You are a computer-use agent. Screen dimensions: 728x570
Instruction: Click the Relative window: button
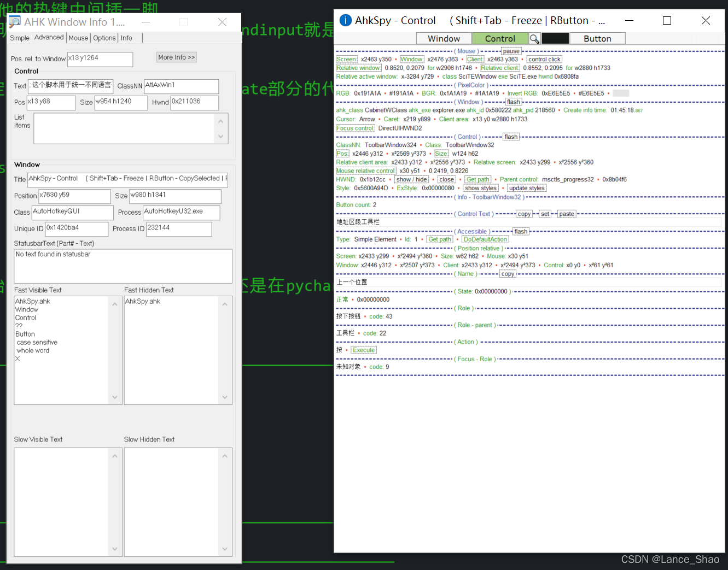[x=358, y=68]
